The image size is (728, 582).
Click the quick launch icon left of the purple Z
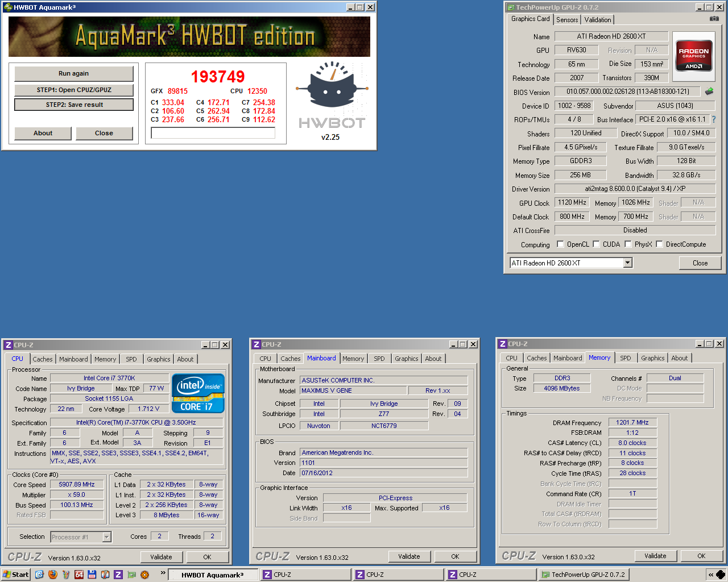tap(105, 575)
